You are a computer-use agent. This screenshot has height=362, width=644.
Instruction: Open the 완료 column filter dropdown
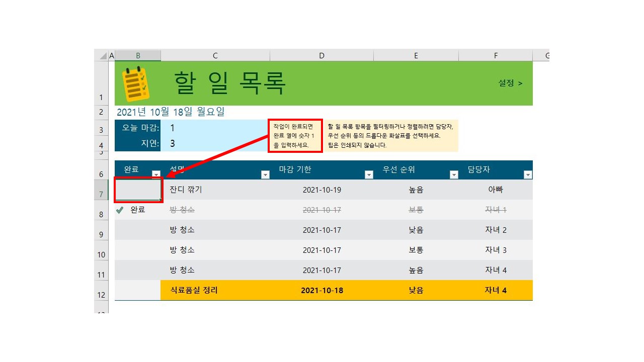pos(156,174)
